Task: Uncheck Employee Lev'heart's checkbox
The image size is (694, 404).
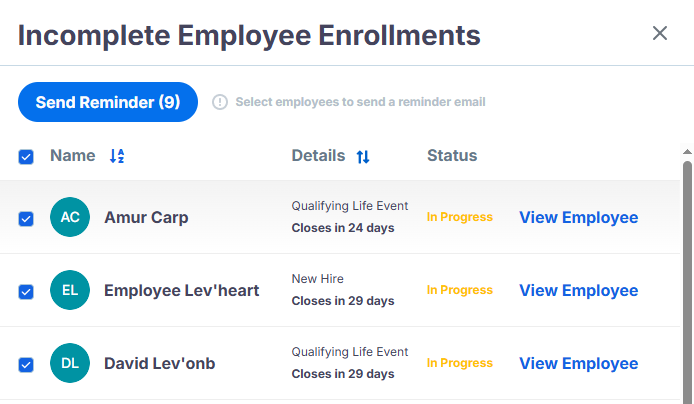Action: 26,292
